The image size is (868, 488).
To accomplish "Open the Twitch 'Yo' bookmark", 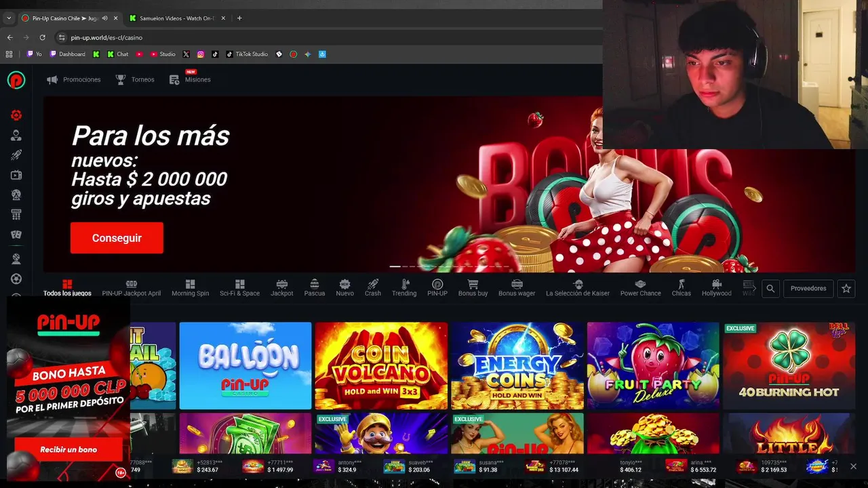I will 34,54.
